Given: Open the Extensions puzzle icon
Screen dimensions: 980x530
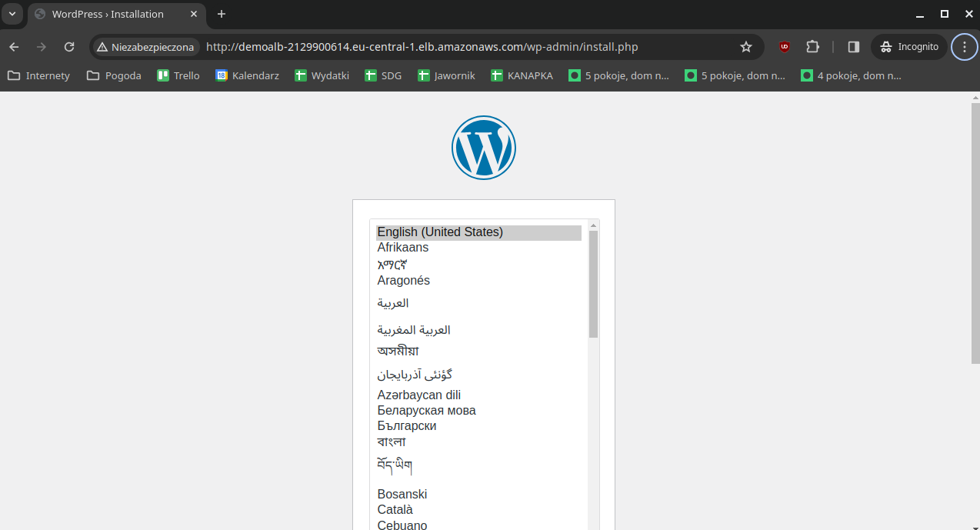Looking at the screenshot, I should point(812,47).
